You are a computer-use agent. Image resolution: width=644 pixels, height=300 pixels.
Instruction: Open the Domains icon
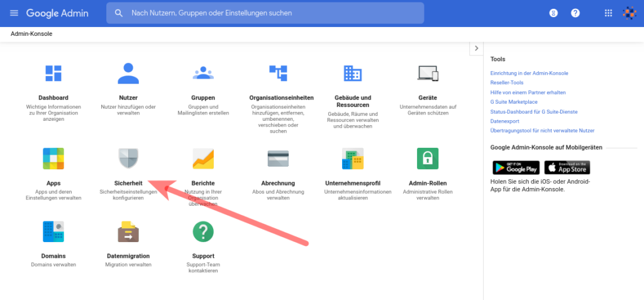click(x=53, y=232)
